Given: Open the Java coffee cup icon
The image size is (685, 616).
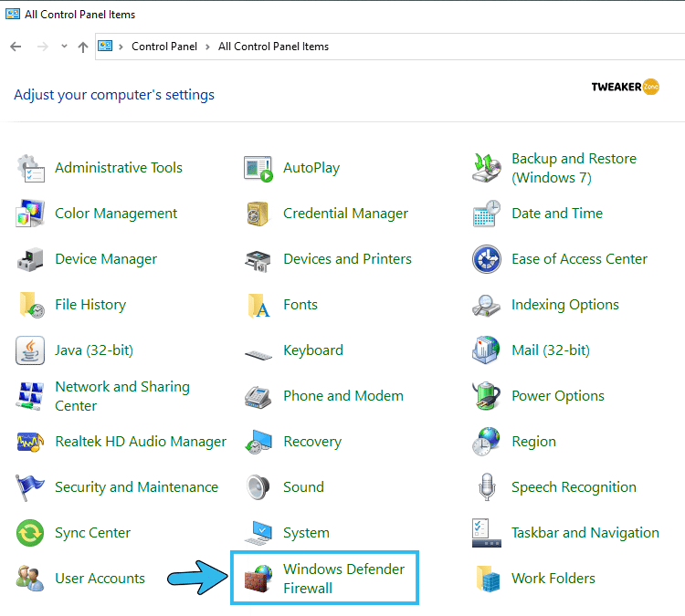Looking at the screenshot, I should (x=30, y=350).
